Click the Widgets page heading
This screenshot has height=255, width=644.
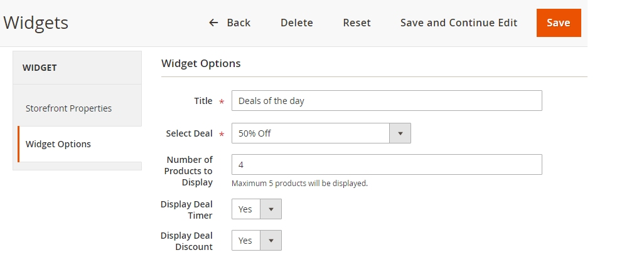pyautogui.click(x=36, y=23)
